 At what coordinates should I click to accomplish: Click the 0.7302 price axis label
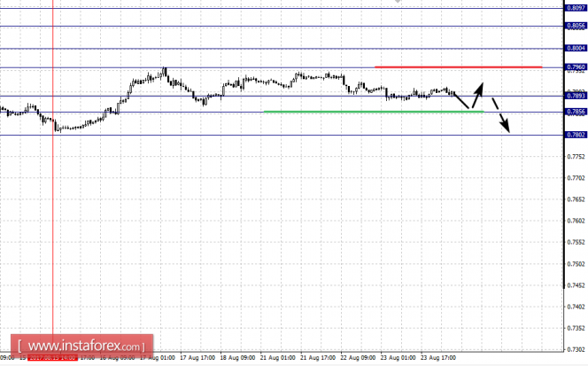click(x=575, y=350)
